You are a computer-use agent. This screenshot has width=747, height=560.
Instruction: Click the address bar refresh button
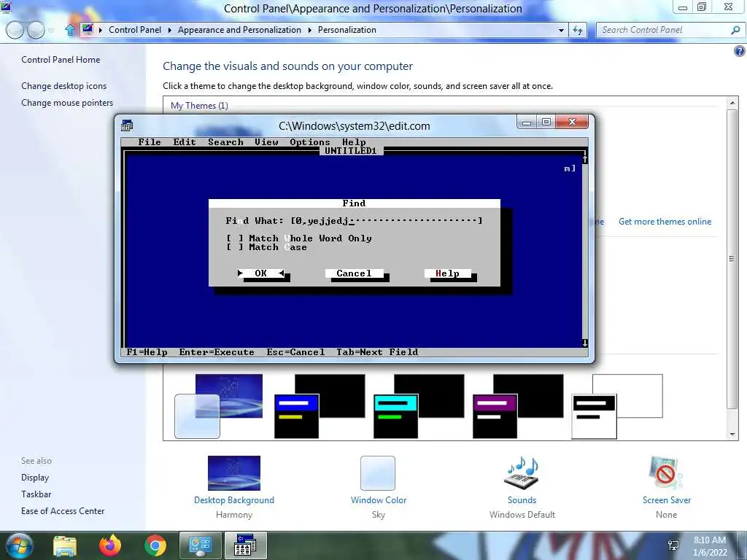pyautogui.click(x=578, y=30)
